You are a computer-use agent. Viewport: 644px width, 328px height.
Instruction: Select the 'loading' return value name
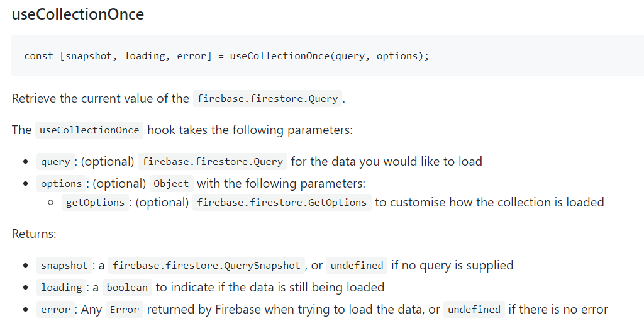pyautogui.click(x=62, y=288)
